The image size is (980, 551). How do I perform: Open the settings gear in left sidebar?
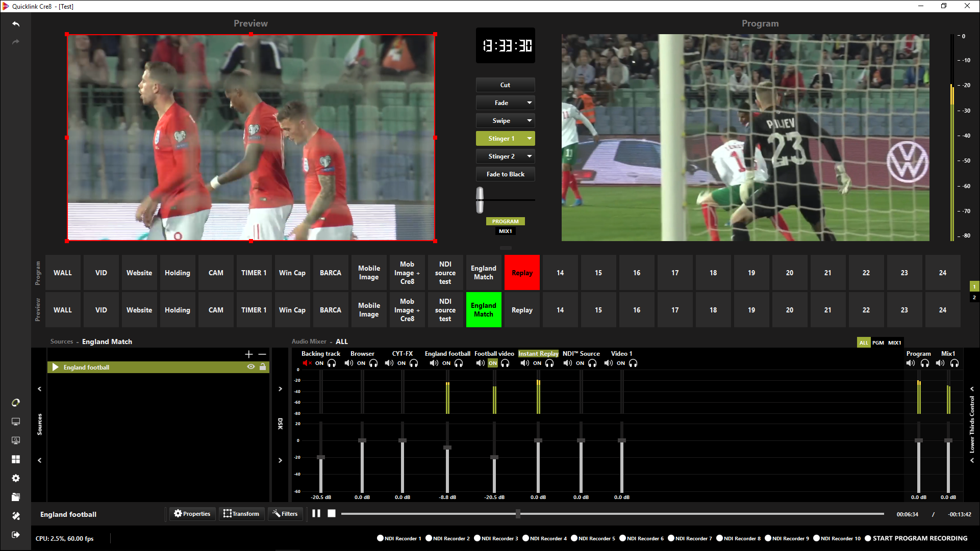click(x=16, y=478)
